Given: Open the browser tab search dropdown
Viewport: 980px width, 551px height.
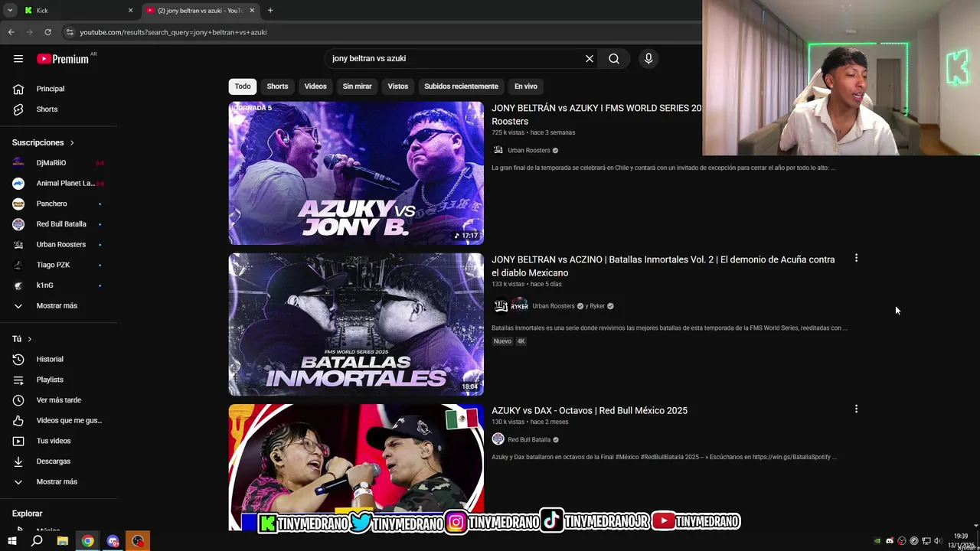Looking at the screenshot, I should coord(10,11).
